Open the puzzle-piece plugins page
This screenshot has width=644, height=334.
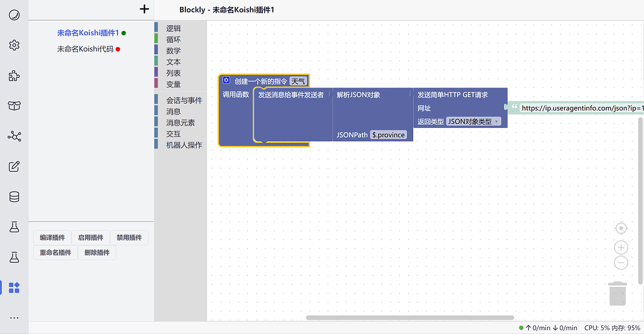[x=14, y=75]
